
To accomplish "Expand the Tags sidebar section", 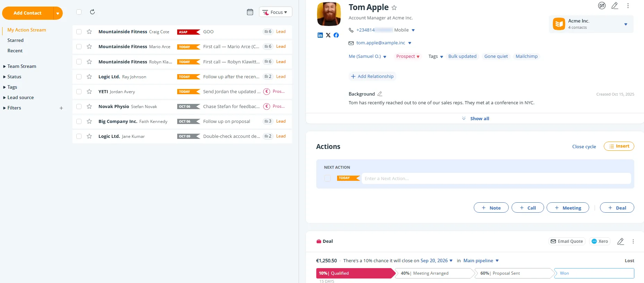I will point(10,87).
